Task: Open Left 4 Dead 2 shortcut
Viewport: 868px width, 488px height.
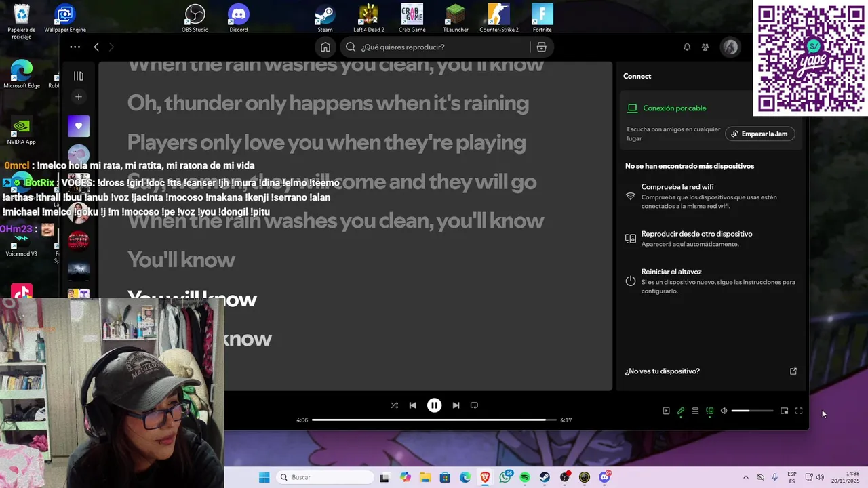Action: [x=368, y=18]
